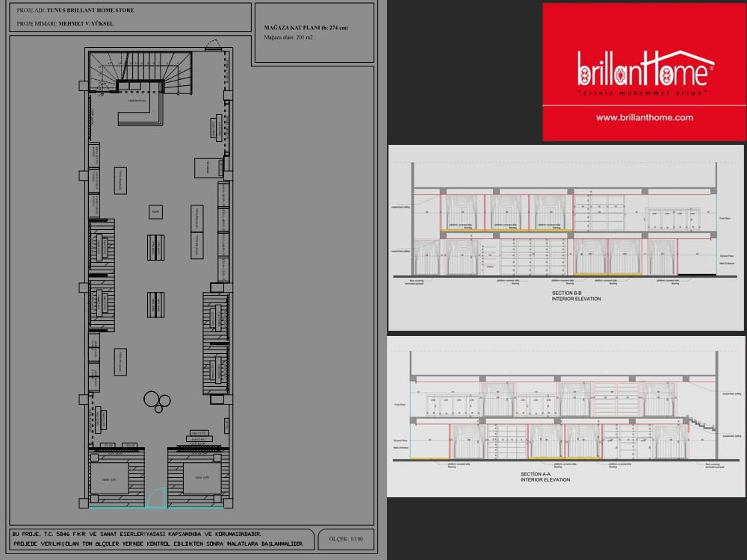Select the 'eviniz mükemmel olsun' tagline
The image size is (747, 560).
pos(642,93)
